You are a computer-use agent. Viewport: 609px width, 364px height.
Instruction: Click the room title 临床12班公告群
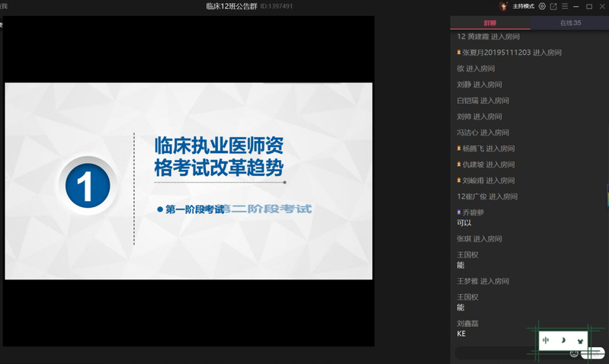(232, 6)
